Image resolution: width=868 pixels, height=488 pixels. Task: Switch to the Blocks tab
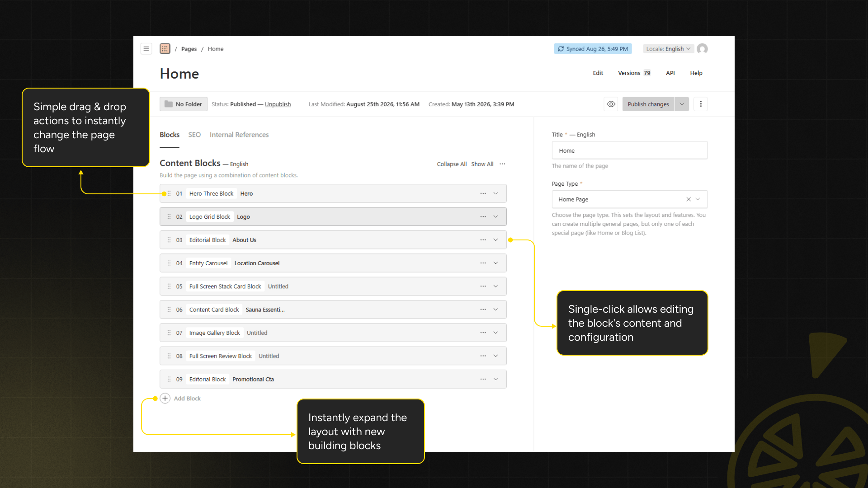coord(170,135)
